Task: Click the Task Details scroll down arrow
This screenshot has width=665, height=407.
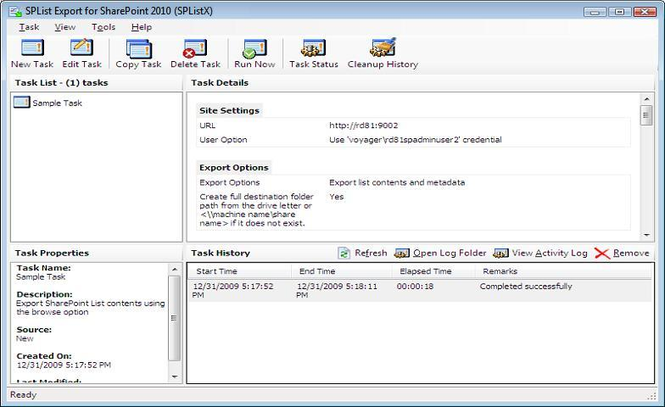Action: tap(646, 235)
